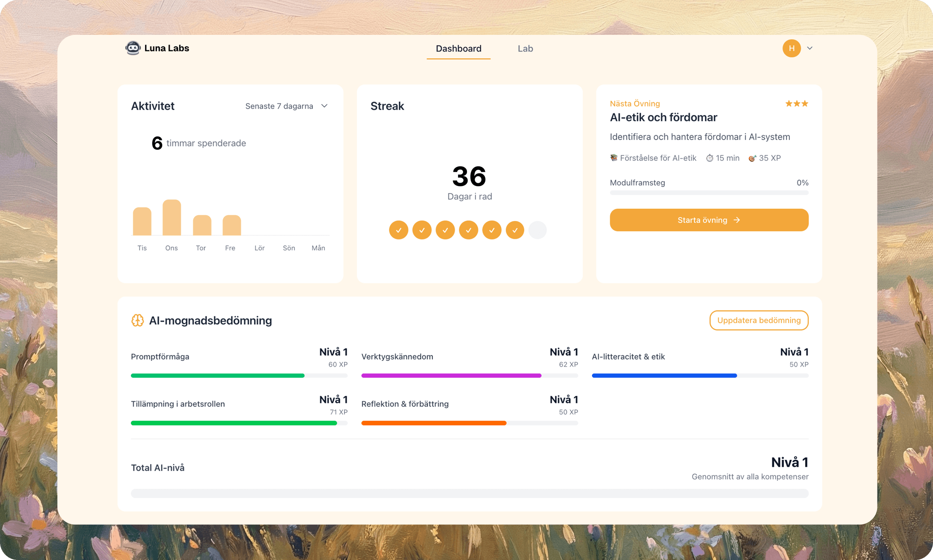Click the chevron next to Senaste 7 dagarna
Image resolution: width=933 pixels, height=560 pixels.
[x=324, y=106]
